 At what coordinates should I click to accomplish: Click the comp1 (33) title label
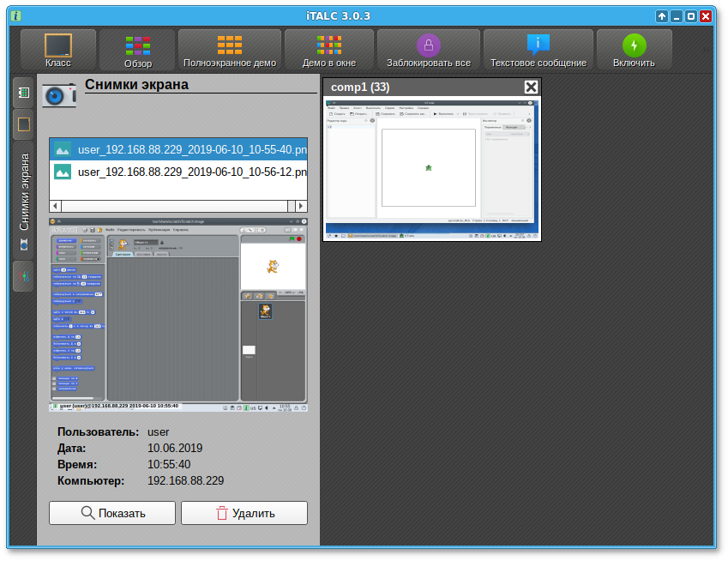point(360,87)
